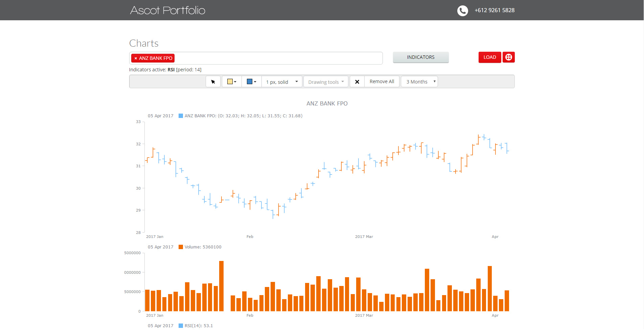Click inside the stock symbol search field

point(277,58)
